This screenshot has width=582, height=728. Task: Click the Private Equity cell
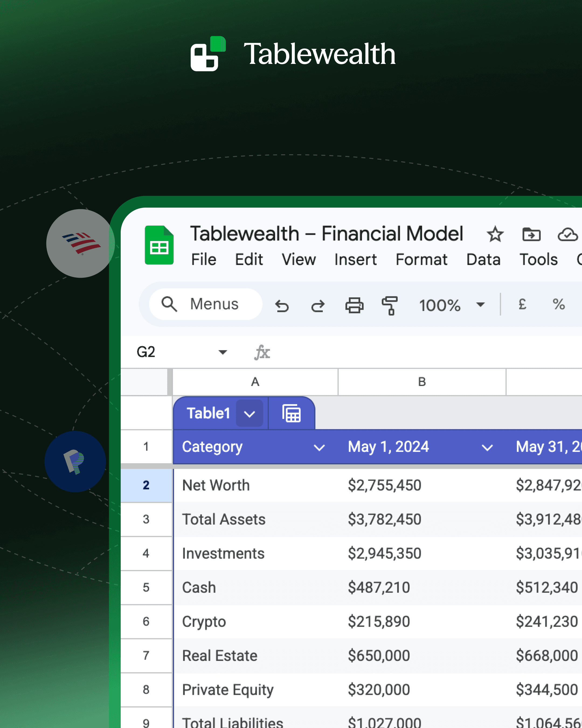pyautogui.click(x=256, y=689)
